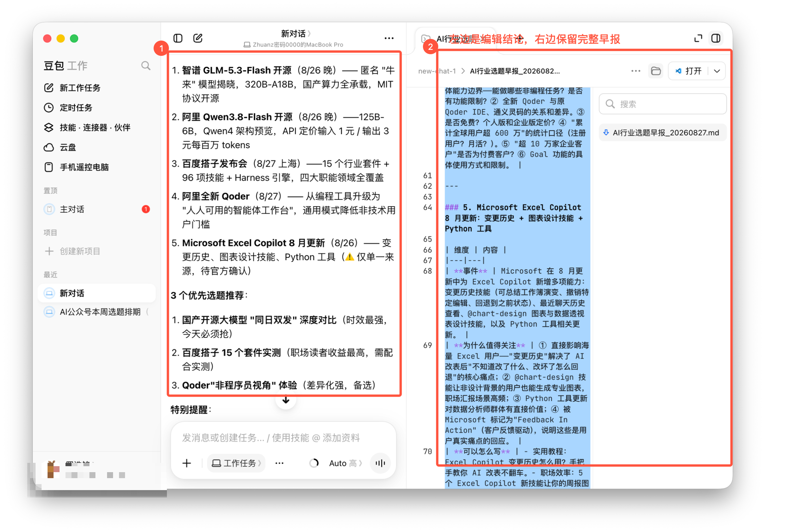The image size is (798, 532).
Task: Click line number 68 in the editor
Action: pyautogui.click(x=428, y=271)
